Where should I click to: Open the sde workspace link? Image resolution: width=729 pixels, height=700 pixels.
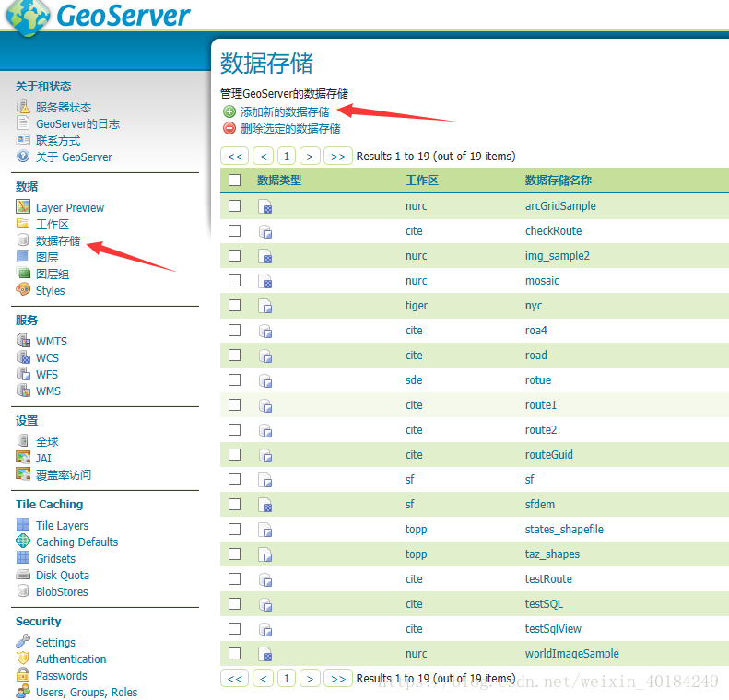coord(414,380)
